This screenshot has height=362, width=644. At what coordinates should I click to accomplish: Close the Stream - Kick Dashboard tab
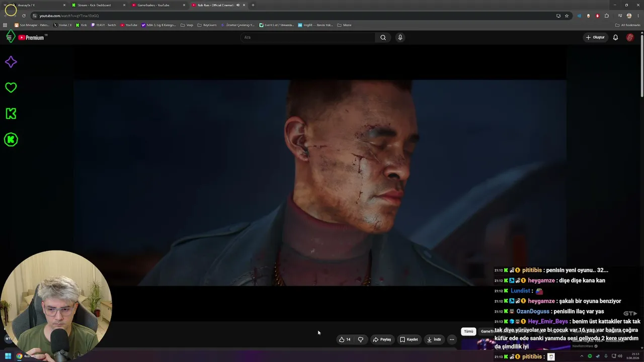coord(124,5)
